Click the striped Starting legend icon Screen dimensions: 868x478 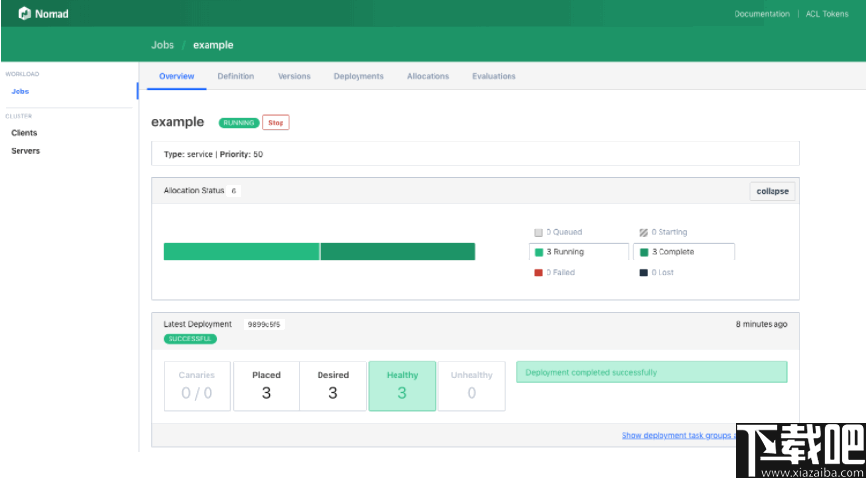(643, 233)
